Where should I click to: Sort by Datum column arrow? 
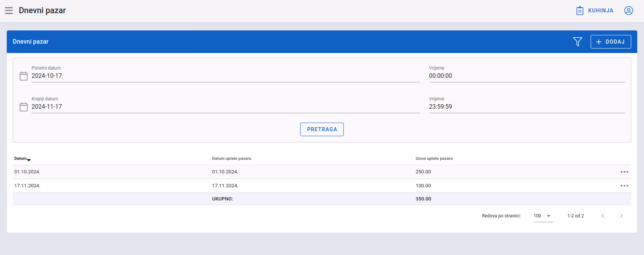29,160
